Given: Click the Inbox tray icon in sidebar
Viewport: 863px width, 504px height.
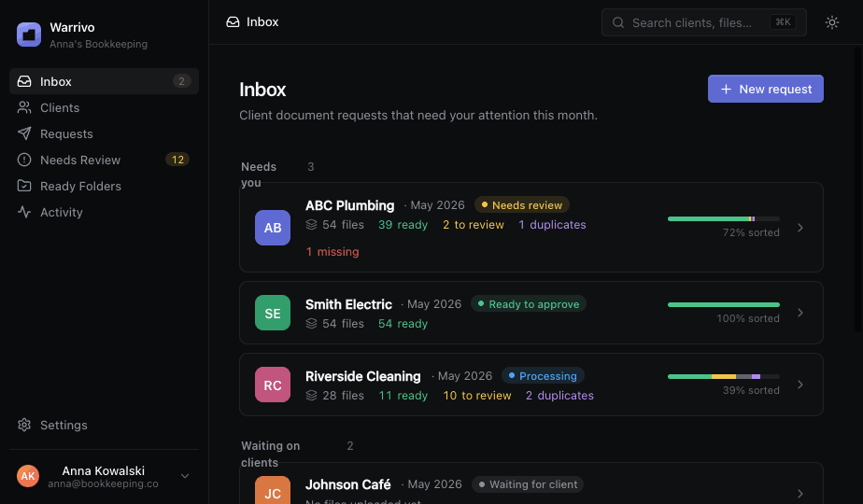Looking at the screenshot, I should [24, 81].
